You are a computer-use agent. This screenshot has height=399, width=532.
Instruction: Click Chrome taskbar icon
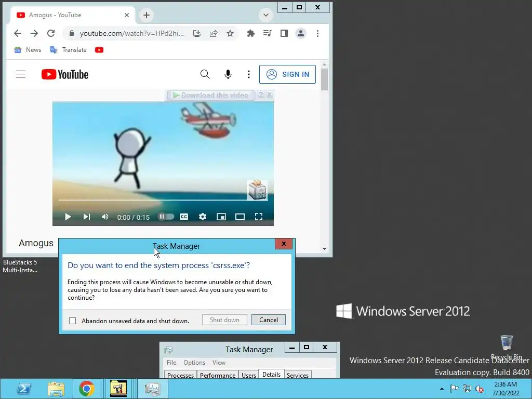87,389
